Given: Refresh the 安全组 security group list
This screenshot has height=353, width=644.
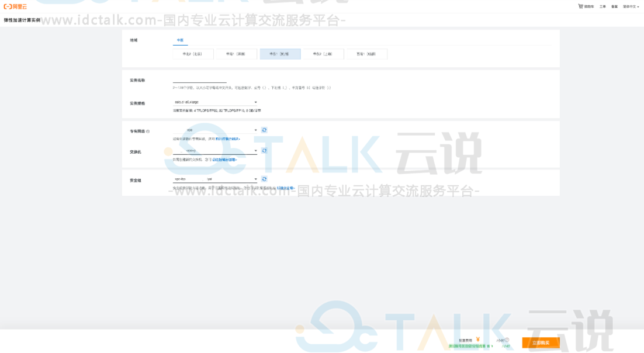Looking at the screenshot, I should point(265,179).
